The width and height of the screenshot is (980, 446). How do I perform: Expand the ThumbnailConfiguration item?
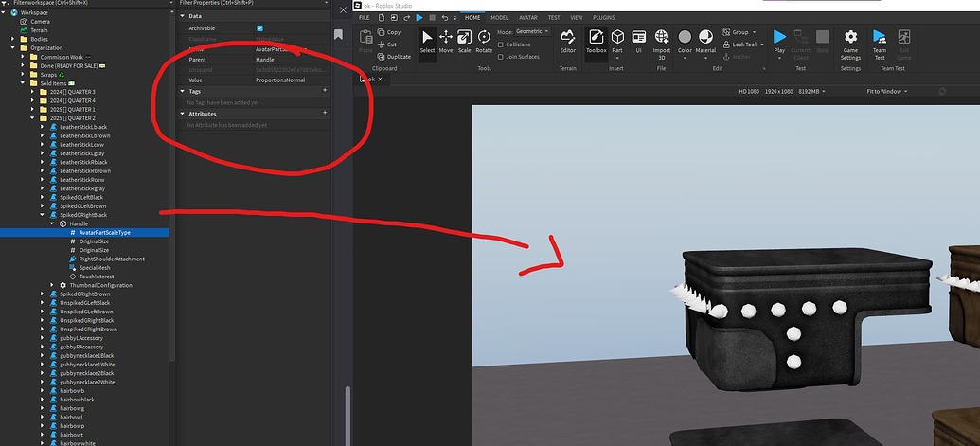[x=52, y=285]
